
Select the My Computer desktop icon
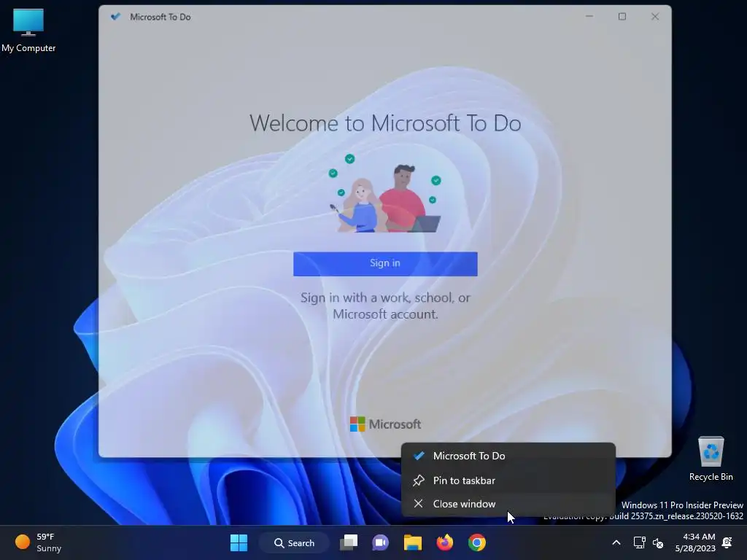[28, 31]
